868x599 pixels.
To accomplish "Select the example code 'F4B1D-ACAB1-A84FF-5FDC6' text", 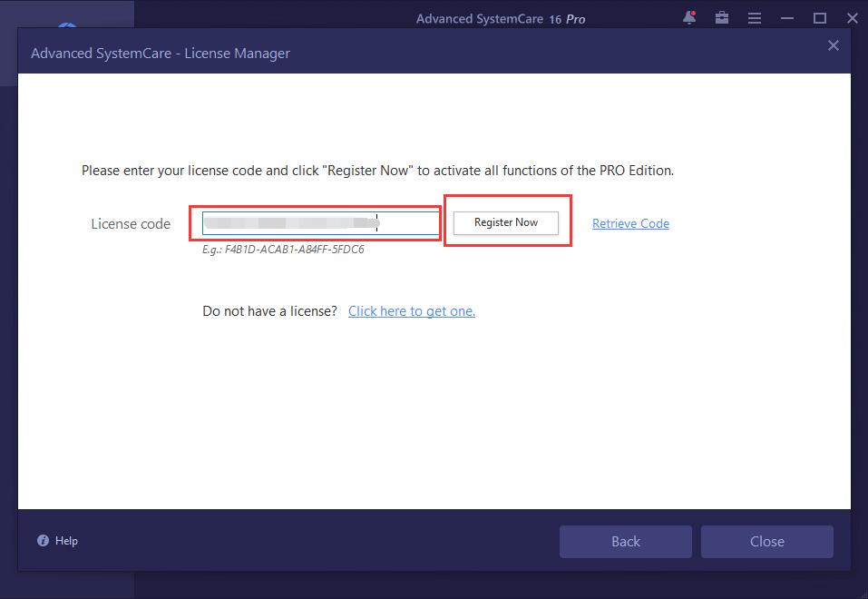I will 295,250.
